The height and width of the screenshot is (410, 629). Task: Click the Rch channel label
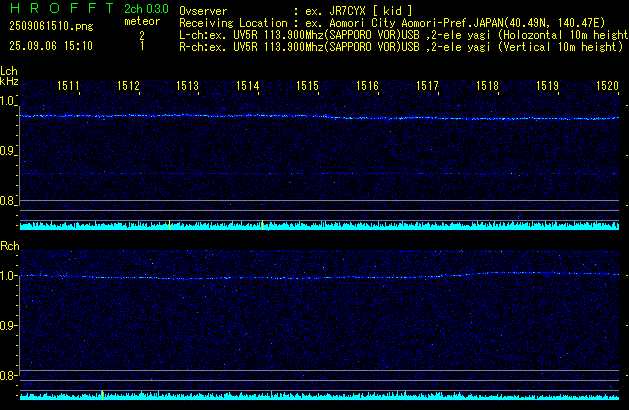pos(10,246)
